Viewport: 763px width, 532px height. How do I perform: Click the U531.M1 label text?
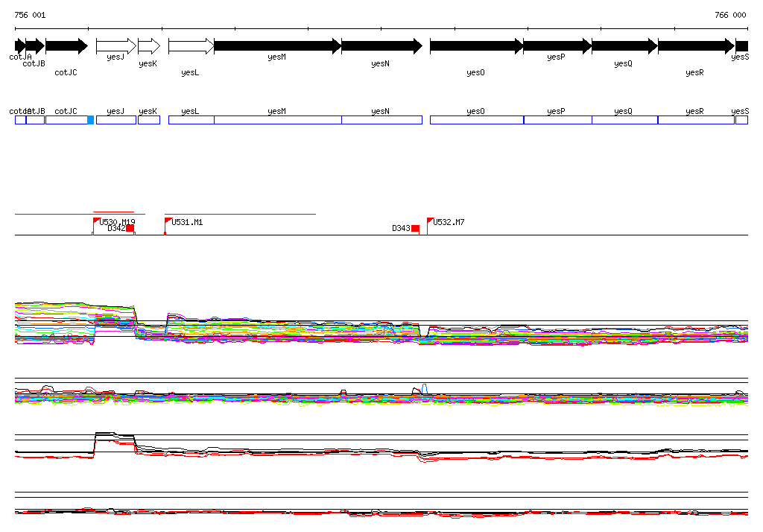(187, 223)
